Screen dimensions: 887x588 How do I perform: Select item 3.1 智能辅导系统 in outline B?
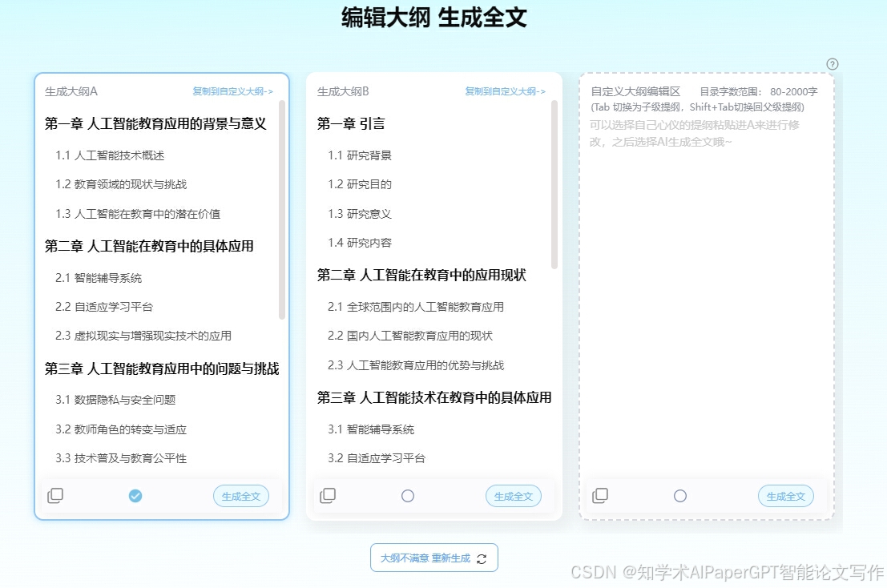tap(371, 429)
